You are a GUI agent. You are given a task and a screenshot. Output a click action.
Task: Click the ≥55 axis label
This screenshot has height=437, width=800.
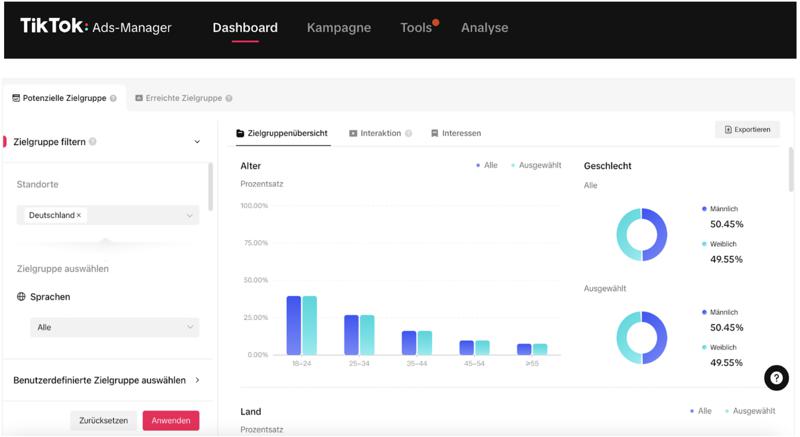point(532,364)
